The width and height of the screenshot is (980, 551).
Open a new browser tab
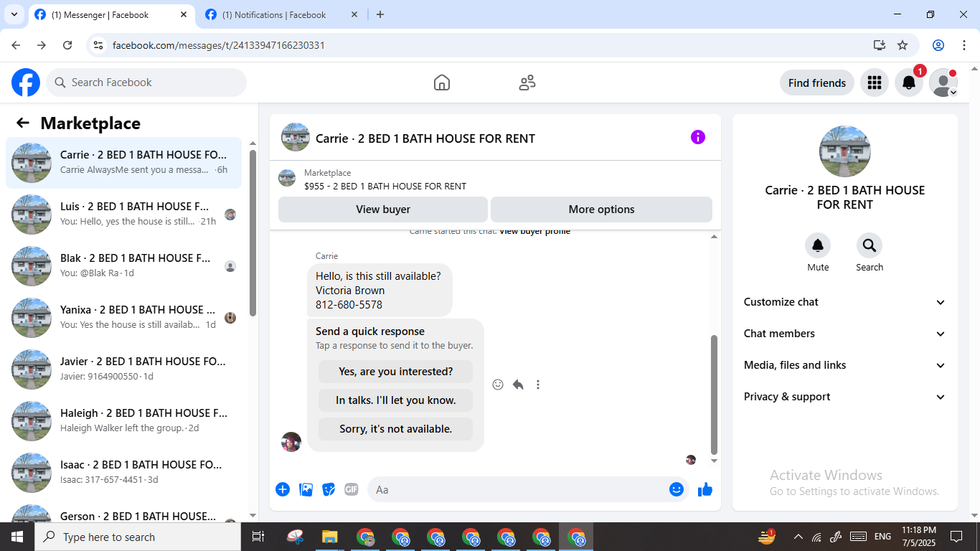pyautogui.click(x=380, y=14)
